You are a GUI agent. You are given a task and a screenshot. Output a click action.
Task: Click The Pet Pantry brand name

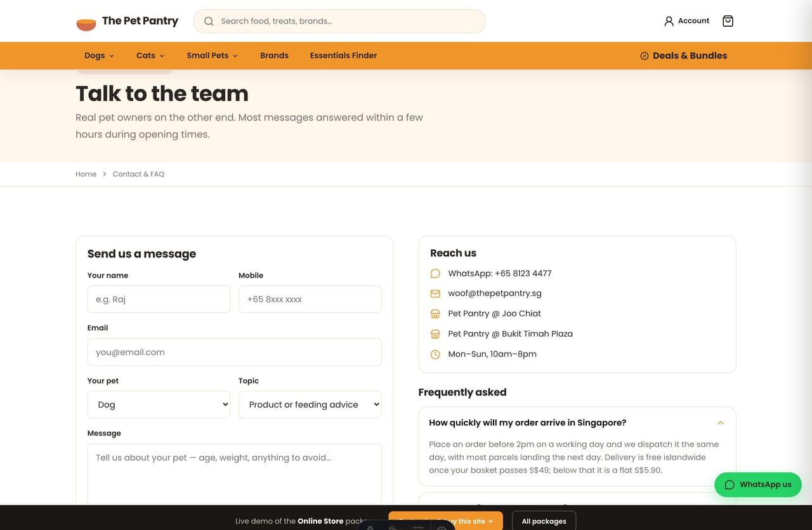[140, 21]
